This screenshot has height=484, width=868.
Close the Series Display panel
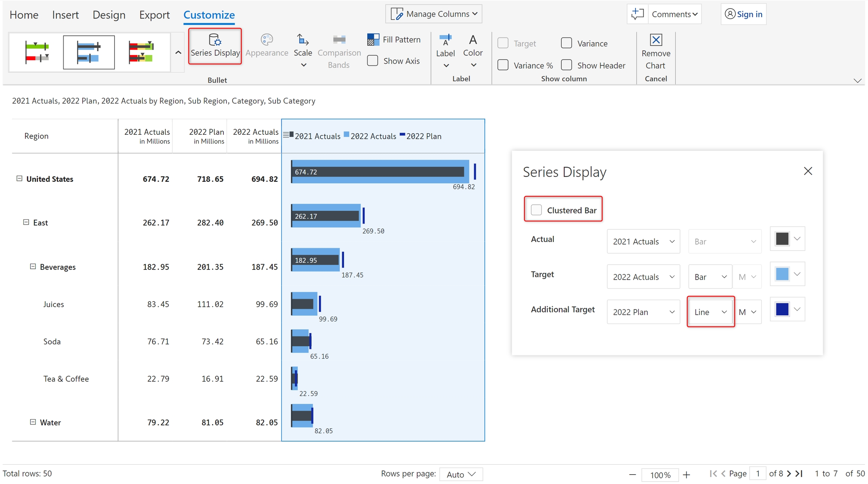click(x=808, y=171)
